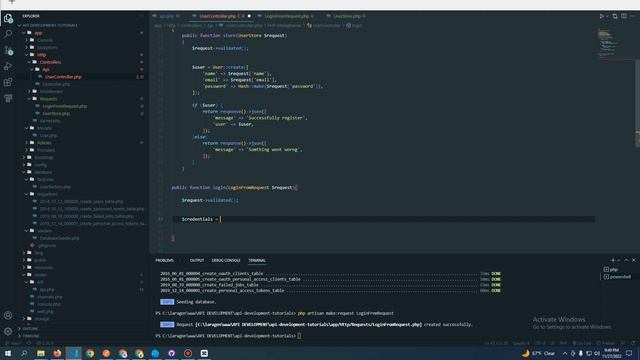Open File Explorer from taskbar
Screen dimensions: 640x360
click(40, 353)
